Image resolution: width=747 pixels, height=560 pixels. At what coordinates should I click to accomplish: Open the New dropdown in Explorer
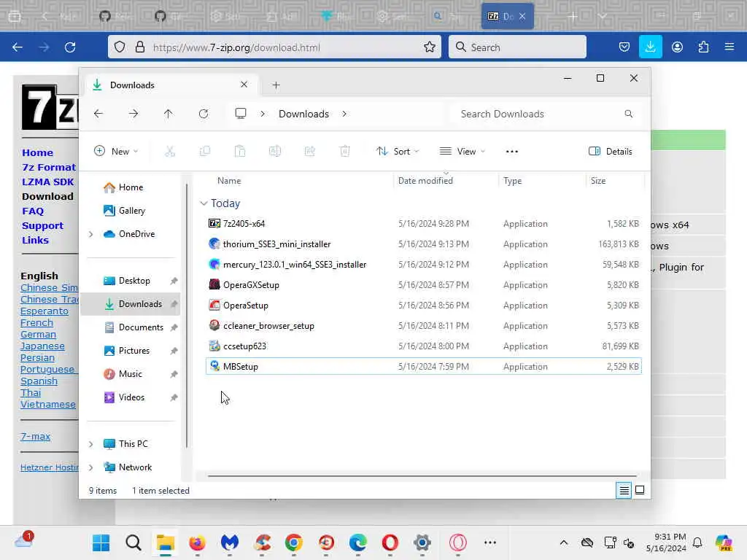pos(116,152)
